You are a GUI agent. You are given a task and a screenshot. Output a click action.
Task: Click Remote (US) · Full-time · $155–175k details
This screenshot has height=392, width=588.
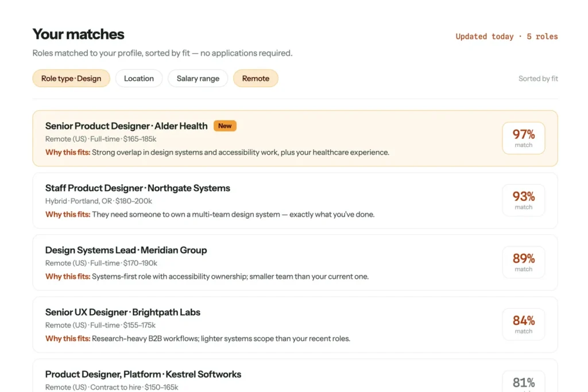(x=100, y=325)
